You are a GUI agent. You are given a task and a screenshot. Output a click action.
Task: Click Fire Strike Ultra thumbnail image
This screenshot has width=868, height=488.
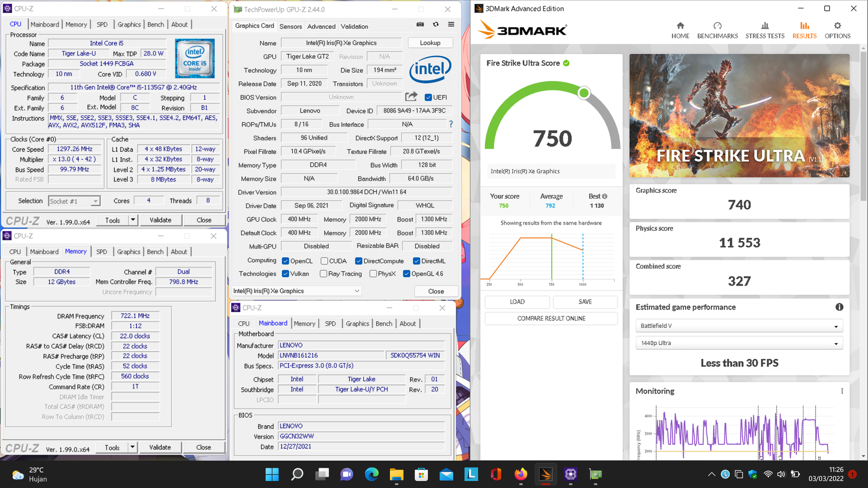pos(739,116)
